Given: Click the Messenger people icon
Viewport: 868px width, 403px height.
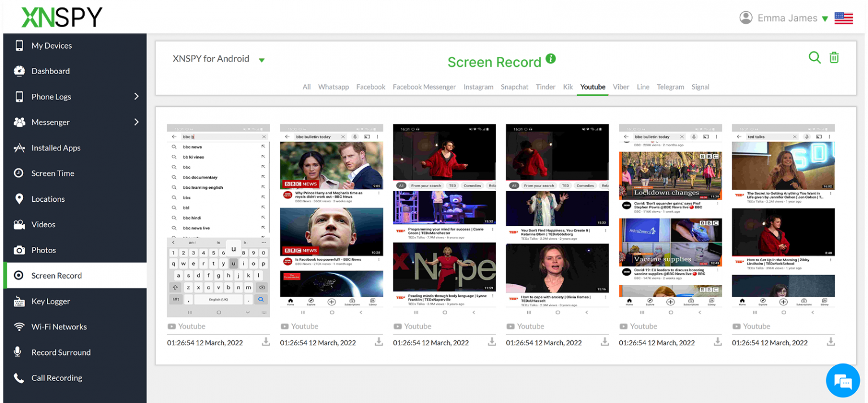Looking at the screenshot, I should click(x=19, y=122).
